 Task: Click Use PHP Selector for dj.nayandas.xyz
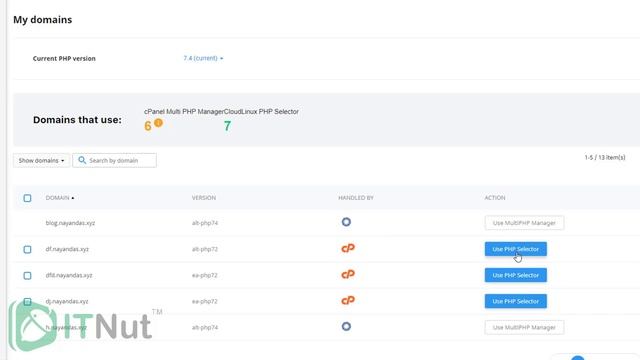tap(516, 301)
